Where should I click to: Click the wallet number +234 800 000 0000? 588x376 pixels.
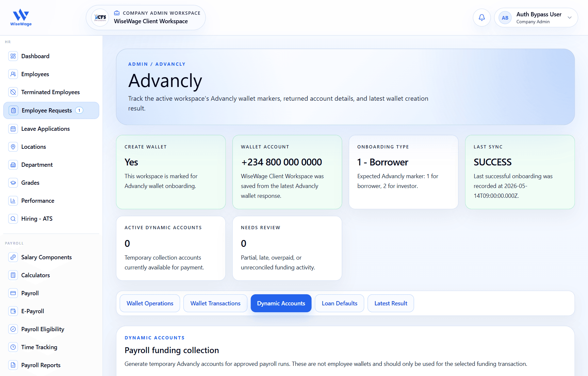click(x=282, y=162)
